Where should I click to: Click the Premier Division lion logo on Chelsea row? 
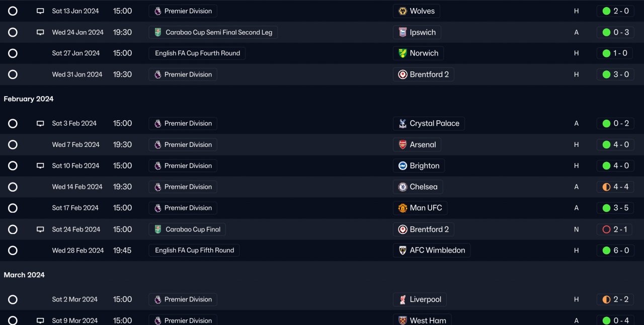pyautogui.click(x=158, y=187)
